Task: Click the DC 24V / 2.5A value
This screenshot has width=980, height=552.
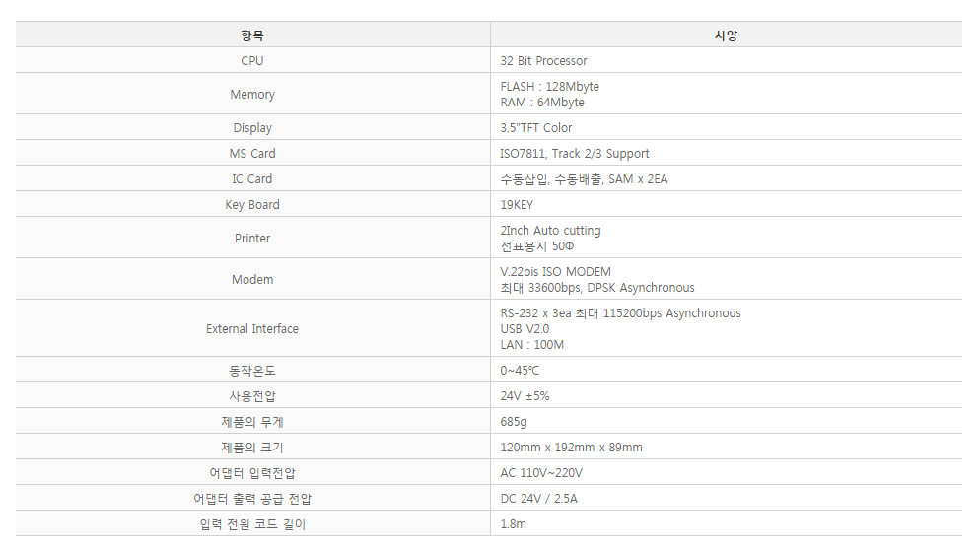Action: 538,498
